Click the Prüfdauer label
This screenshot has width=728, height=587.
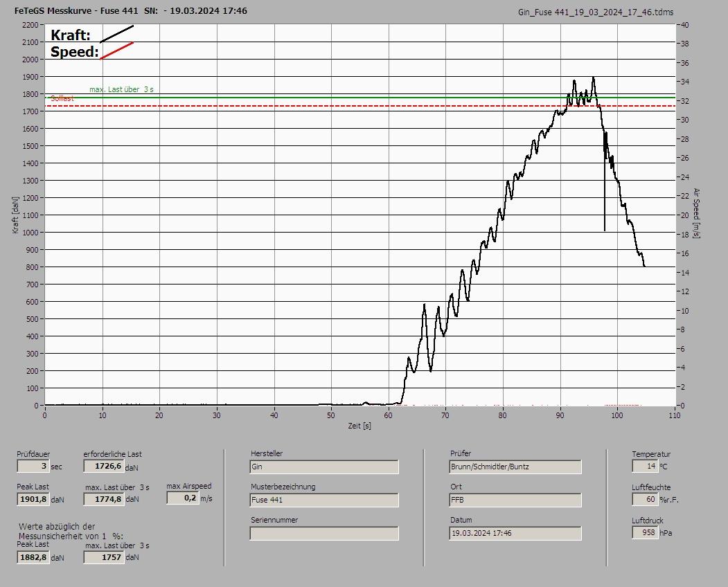click(x=33, y=454)
